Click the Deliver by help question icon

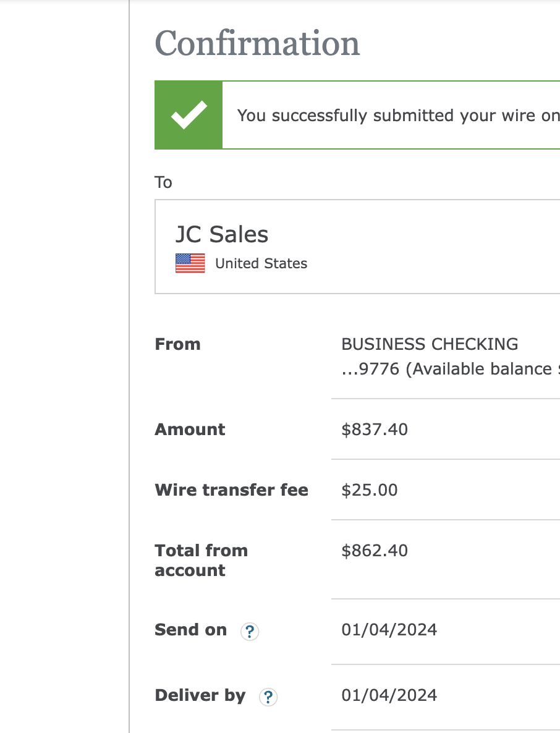point(268,697)
